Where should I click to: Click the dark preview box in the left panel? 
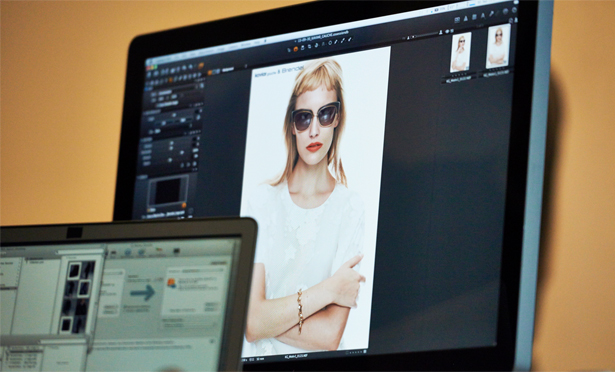[x=167, y=191]
